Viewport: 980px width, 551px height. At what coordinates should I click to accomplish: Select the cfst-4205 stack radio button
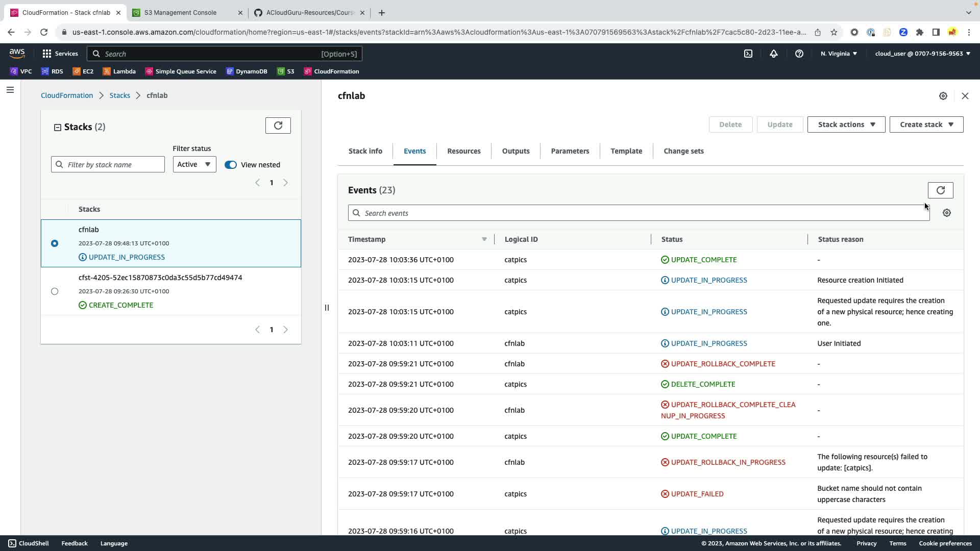(55, 291)
